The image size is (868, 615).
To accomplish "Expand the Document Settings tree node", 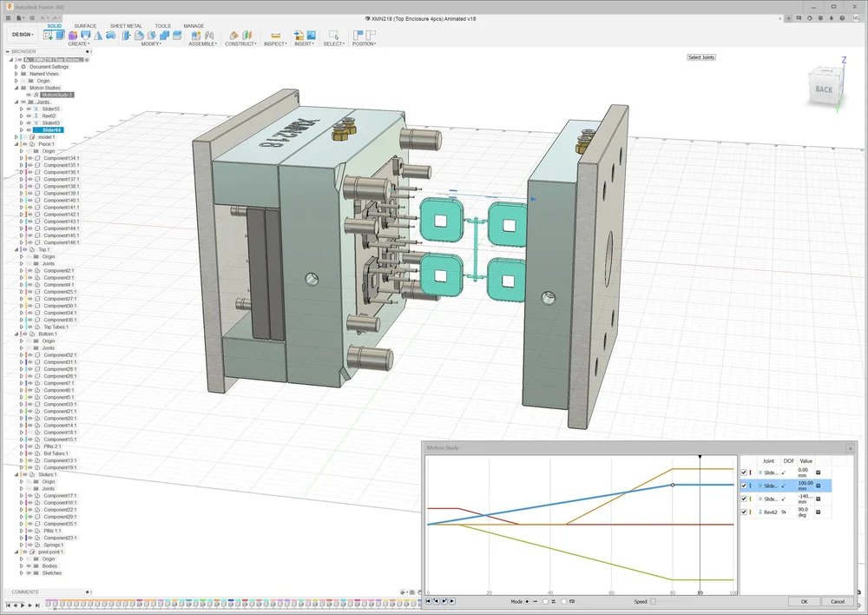I will (x=16, y=67).
